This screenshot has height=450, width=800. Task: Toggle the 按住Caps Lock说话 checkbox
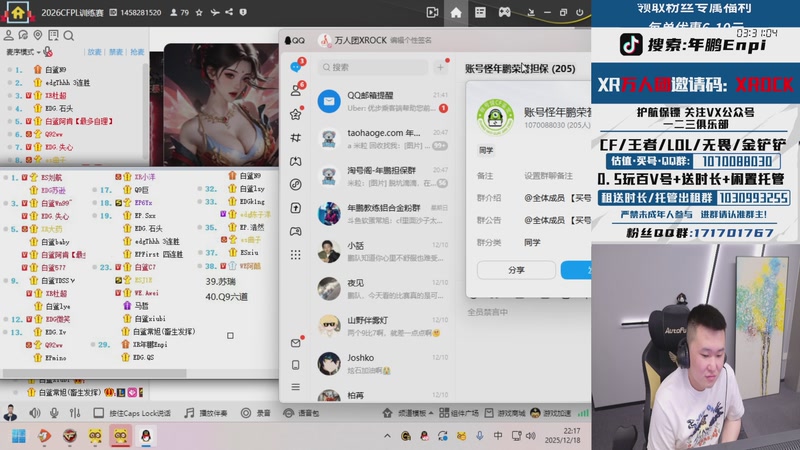[x=98, y=413]
